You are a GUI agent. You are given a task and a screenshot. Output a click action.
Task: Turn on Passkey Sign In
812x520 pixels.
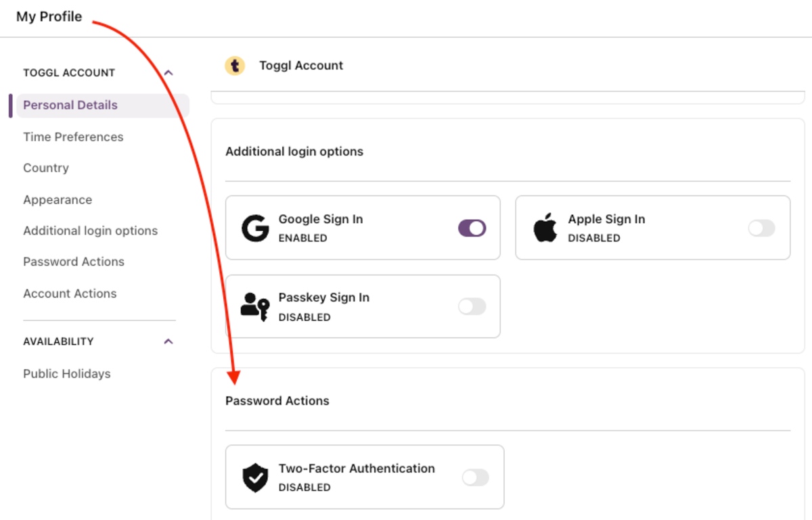point(472,306)
